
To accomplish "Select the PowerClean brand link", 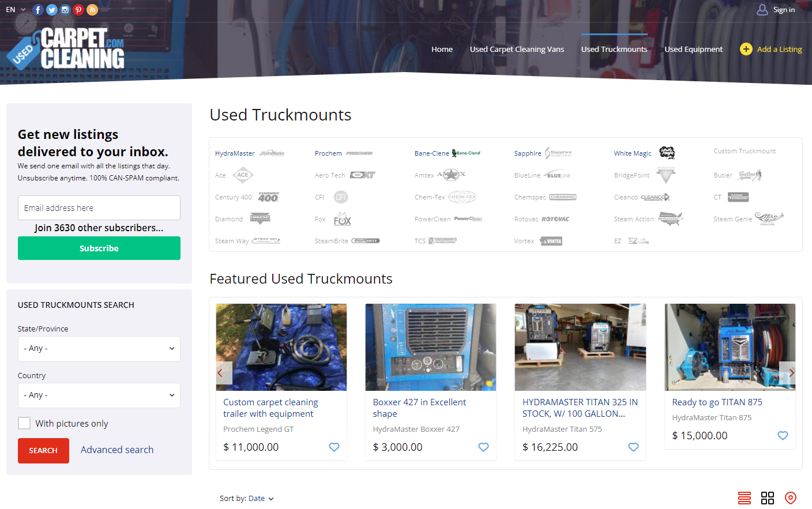I will coord(433,219).
